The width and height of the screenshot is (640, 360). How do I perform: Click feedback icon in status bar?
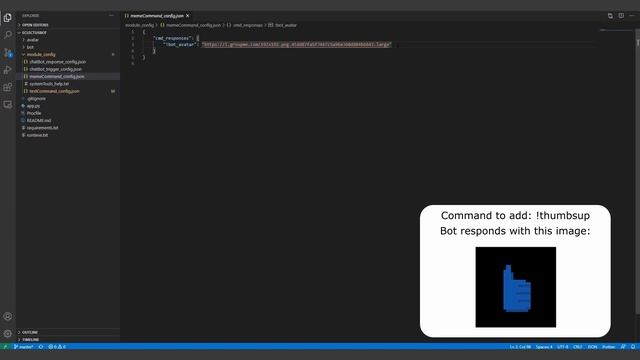[623, 347]
